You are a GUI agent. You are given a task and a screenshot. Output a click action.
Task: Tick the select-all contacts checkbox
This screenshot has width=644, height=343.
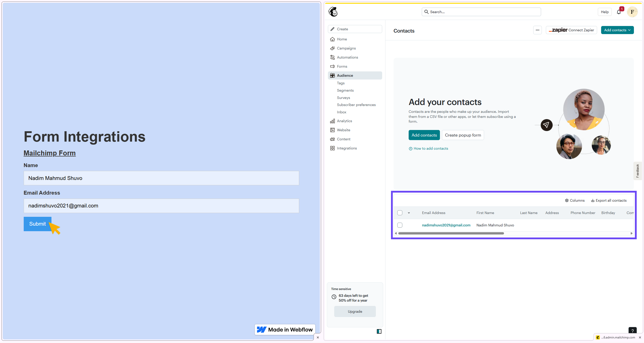[x=400, y=213]
